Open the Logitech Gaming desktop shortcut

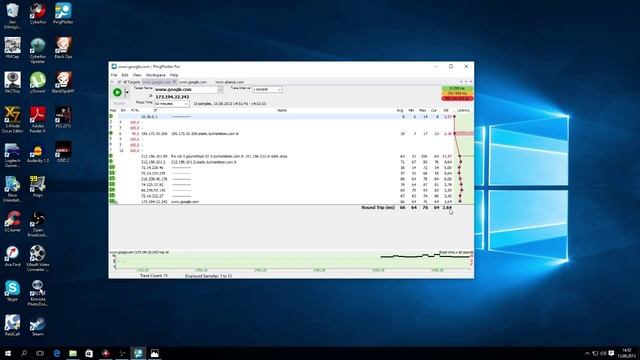point(12,155)
